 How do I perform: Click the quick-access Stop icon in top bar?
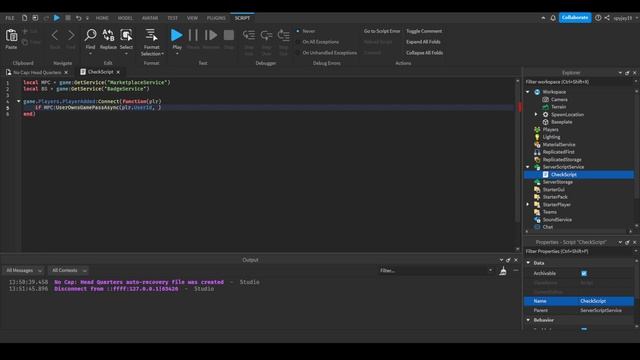[68, 18]
